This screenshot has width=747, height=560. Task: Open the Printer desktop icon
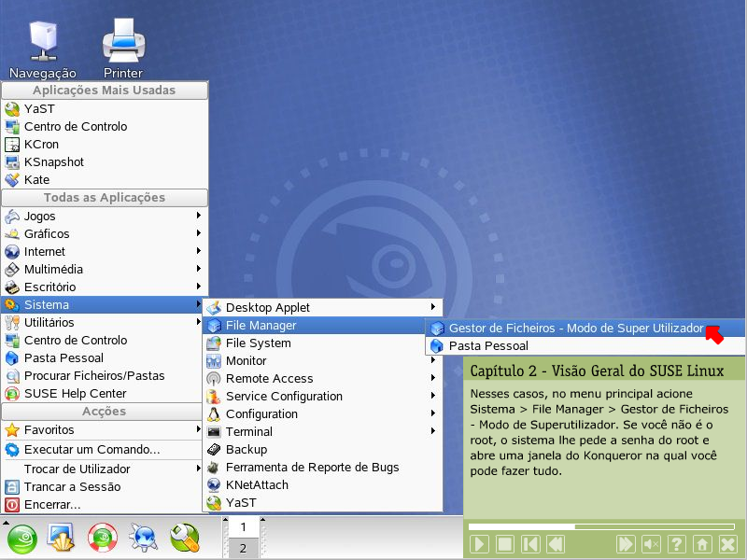pos(122,45)
